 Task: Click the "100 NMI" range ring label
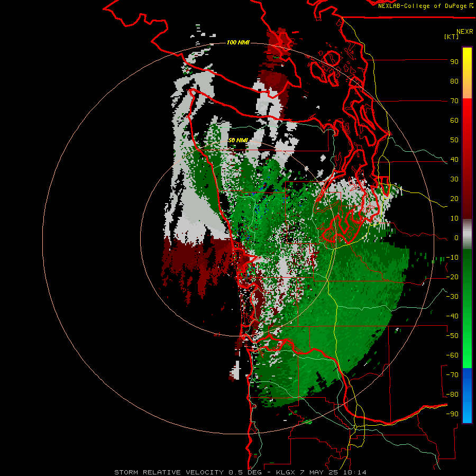click(238, 42)
